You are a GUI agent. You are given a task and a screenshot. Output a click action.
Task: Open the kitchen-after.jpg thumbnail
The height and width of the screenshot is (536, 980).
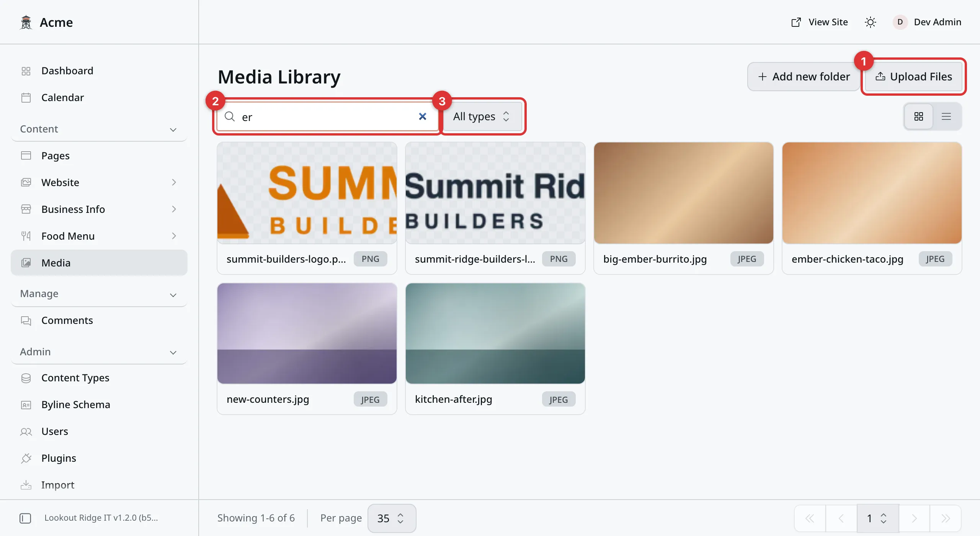[x=495, y=333]
